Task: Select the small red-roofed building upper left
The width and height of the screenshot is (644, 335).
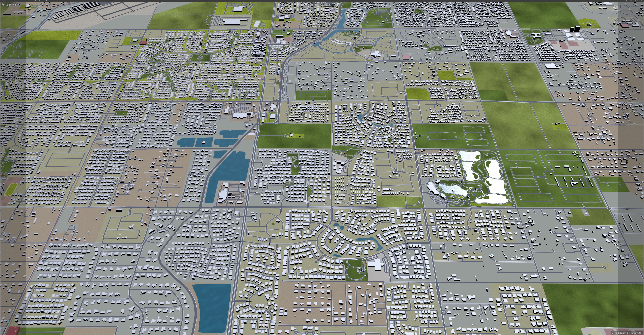Action: (x=143, y=43)
